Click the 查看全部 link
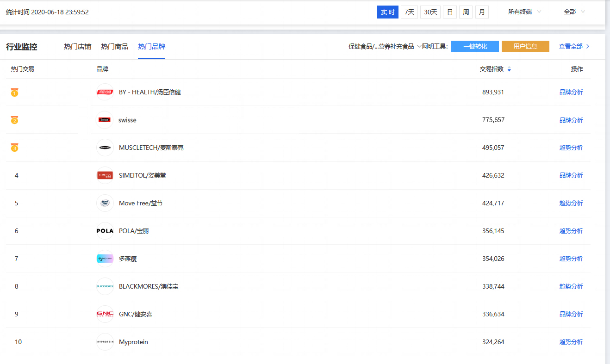The image size is (610, 364). (574, 46)
